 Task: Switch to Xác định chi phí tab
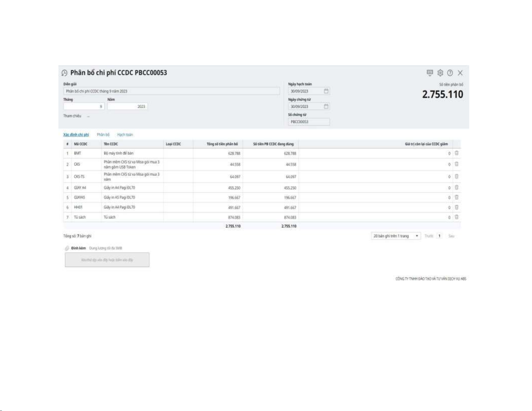pyautogui.click(x=76, y=135)
